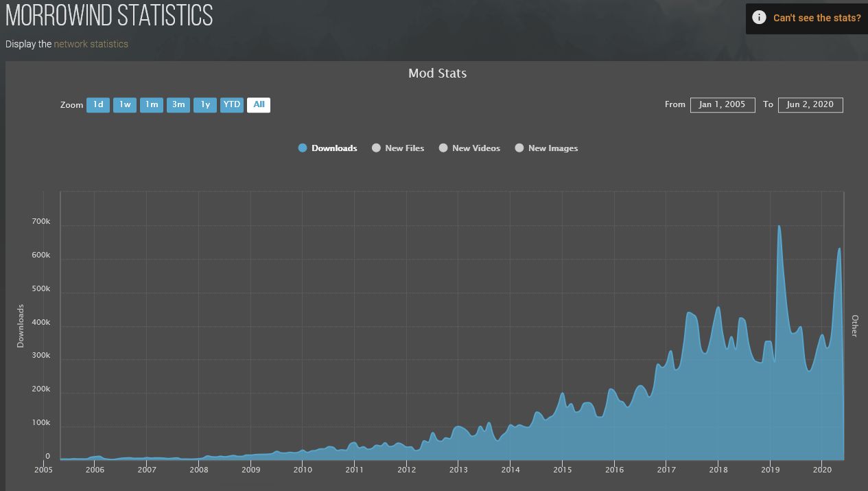
Task: Click the 2010 x-axis year label
Action: click(303, 470)
